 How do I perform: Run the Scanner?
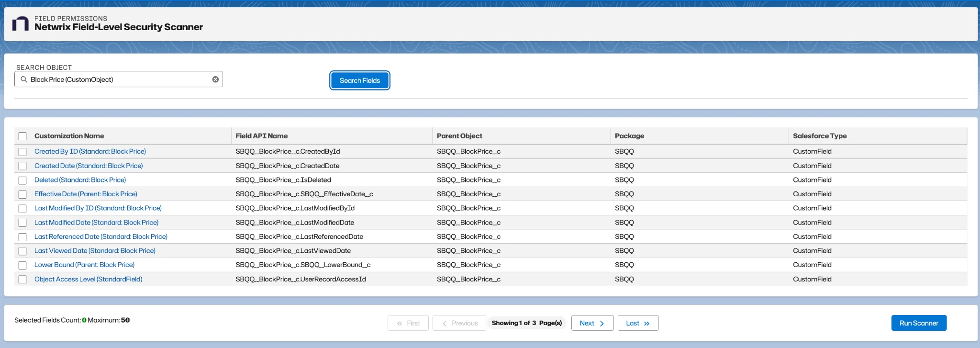(918, 323)
